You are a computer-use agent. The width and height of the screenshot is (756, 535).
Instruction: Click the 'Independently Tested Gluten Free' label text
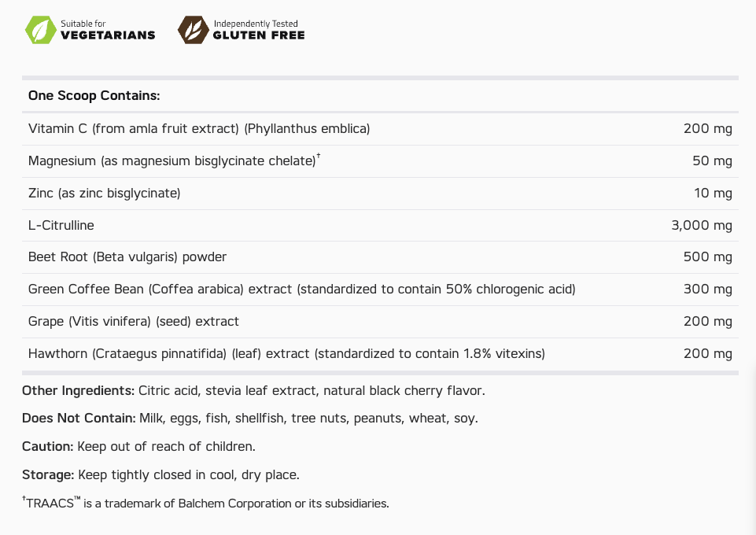pyautogui.click(x=259, y=30)
